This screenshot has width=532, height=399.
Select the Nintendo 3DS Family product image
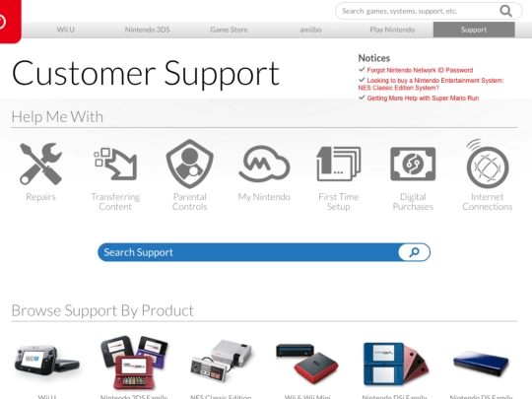[x=134, y=363]
